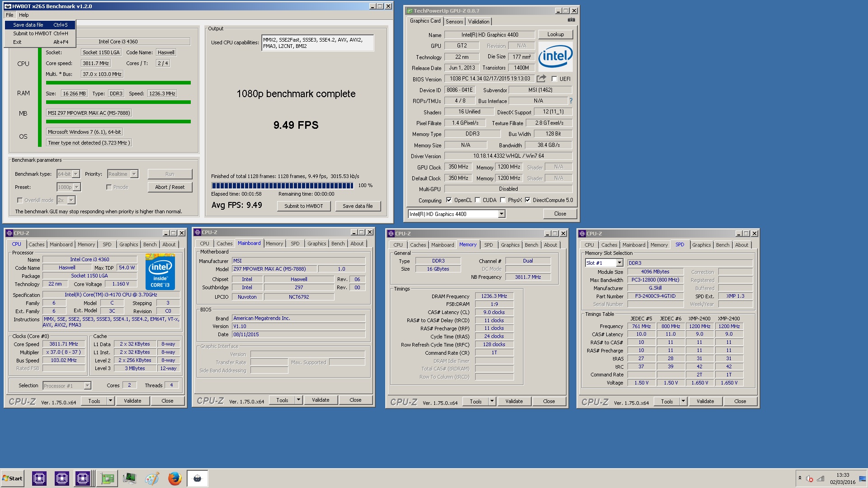Viewport: 868px width, 488px height.
Task: Choose Submit to HWBOT menu entry
Action: point(40,33)
